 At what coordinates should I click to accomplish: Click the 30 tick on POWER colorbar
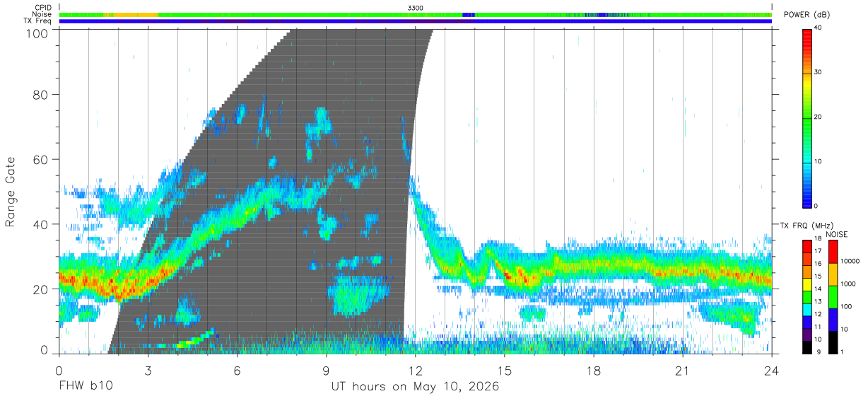click(819, 73)
